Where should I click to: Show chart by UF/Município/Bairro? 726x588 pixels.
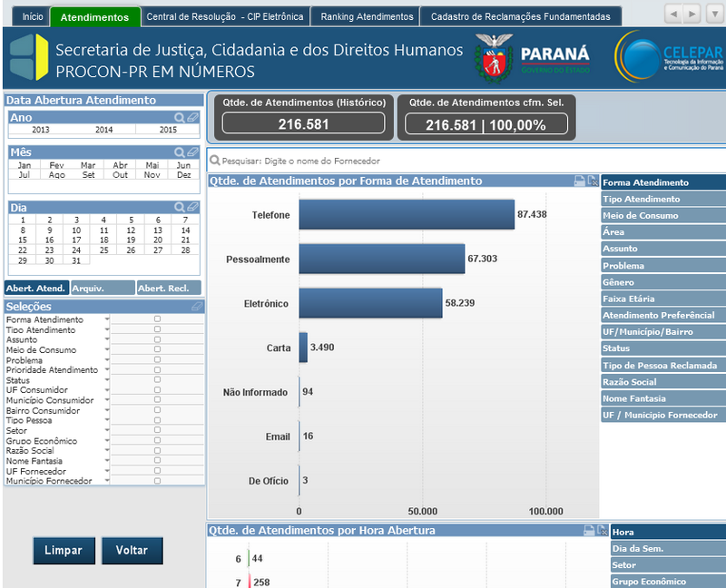pyautogui.click(x=663, y=331)
